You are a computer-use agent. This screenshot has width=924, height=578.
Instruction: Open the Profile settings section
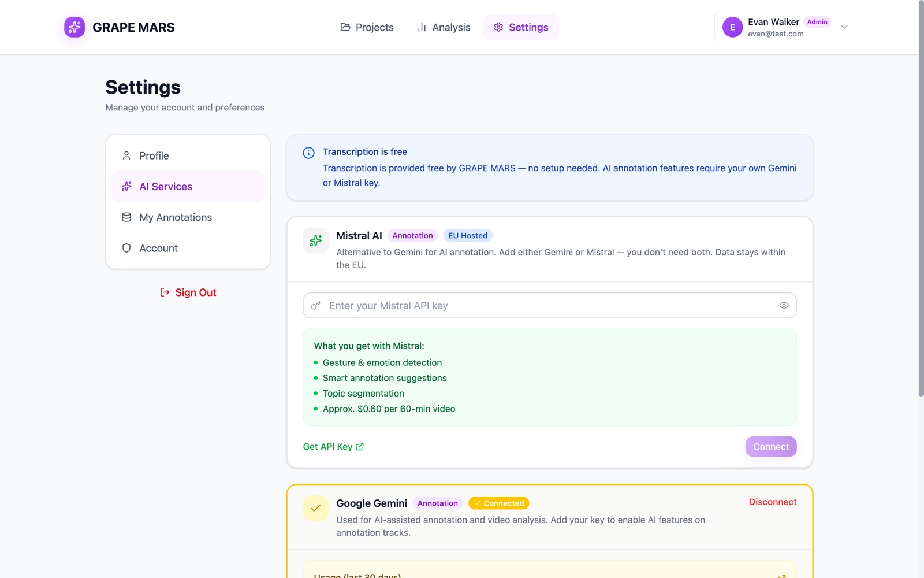(x=188, y=155)
